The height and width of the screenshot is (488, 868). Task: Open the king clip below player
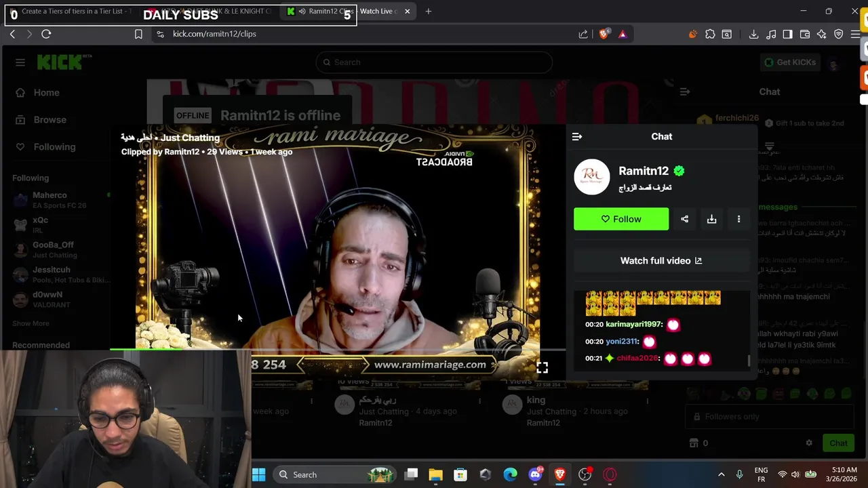click(536, 401)
